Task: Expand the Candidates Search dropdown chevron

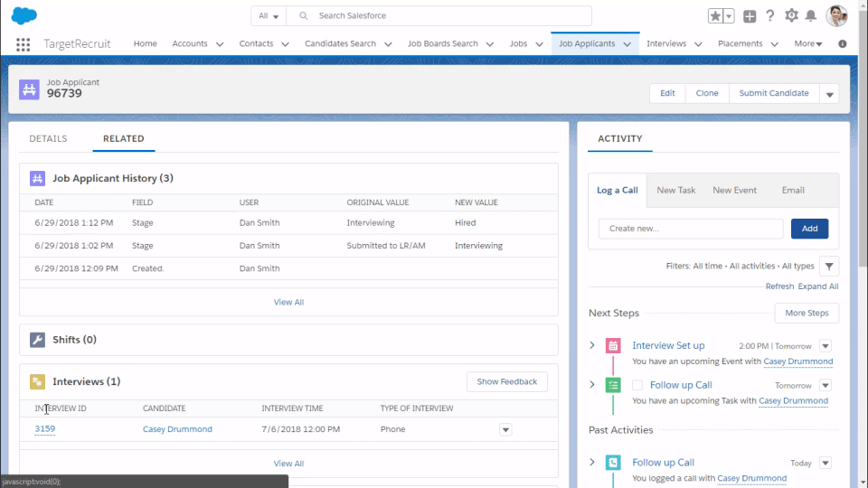Action: click(388, 44)
